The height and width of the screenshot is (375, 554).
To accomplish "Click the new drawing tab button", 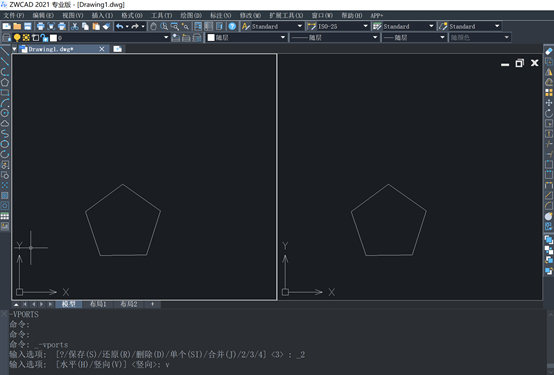I will 118,49.
